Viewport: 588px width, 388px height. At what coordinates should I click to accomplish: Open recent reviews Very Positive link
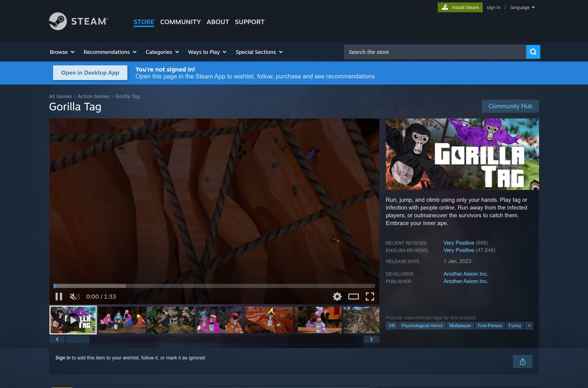(459, 243)
